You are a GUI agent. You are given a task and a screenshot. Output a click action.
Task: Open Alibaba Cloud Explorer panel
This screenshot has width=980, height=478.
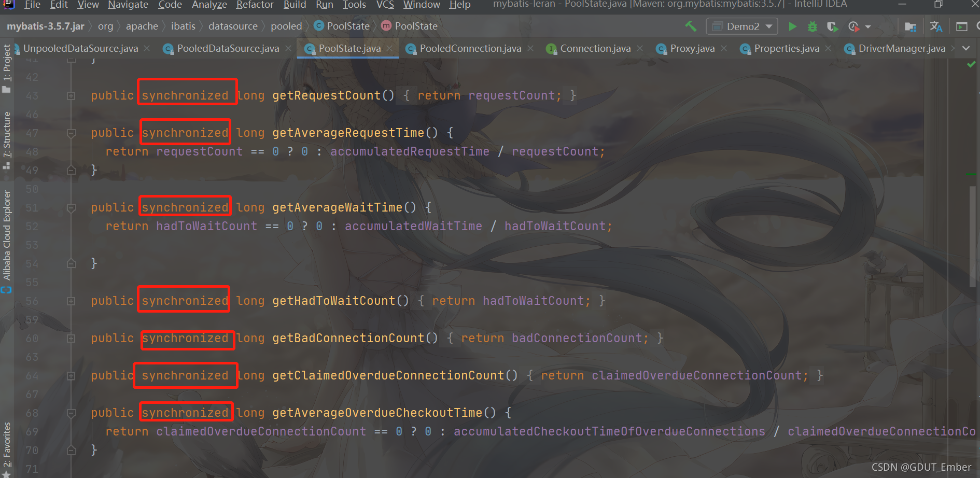[7, 241]
